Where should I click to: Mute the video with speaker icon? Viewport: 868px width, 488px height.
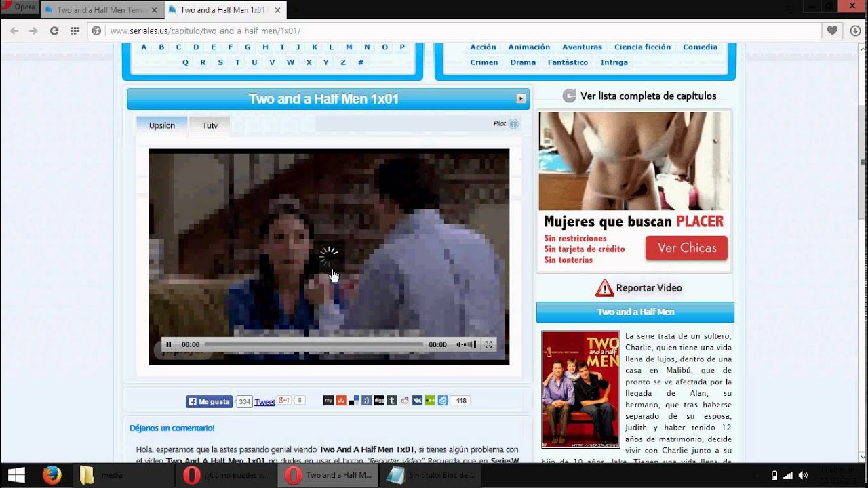(x=458, y=344)
